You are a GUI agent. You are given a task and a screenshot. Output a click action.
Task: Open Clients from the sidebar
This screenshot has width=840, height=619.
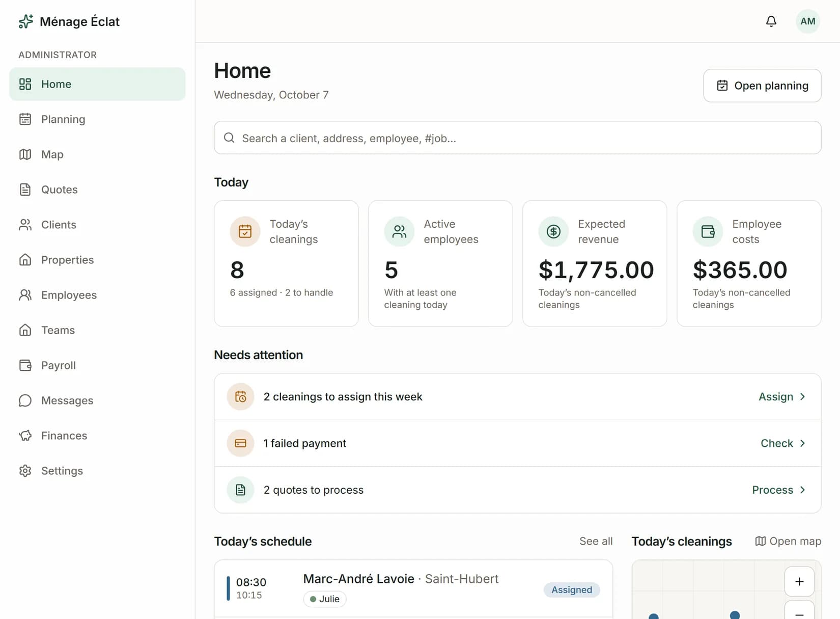(97, 225)
